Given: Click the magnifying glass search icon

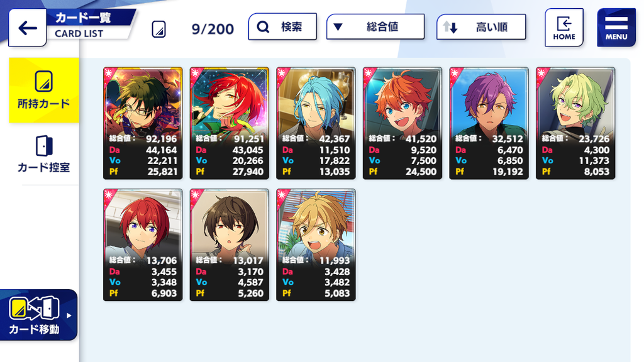Looking at the screenshot, I should [x=263, y=27].
